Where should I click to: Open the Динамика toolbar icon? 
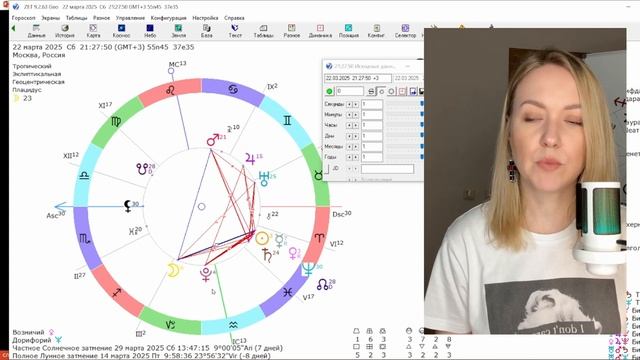320,31
